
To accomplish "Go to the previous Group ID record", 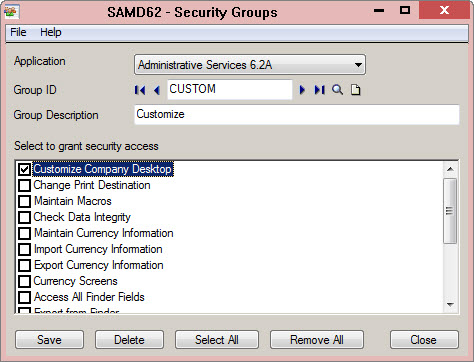I will 157,90.
